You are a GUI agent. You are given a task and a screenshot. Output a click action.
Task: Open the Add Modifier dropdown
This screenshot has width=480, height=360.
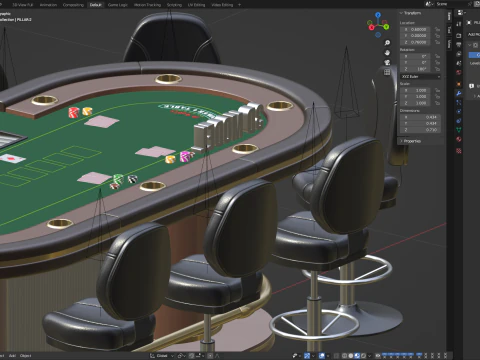click(473, 34)
